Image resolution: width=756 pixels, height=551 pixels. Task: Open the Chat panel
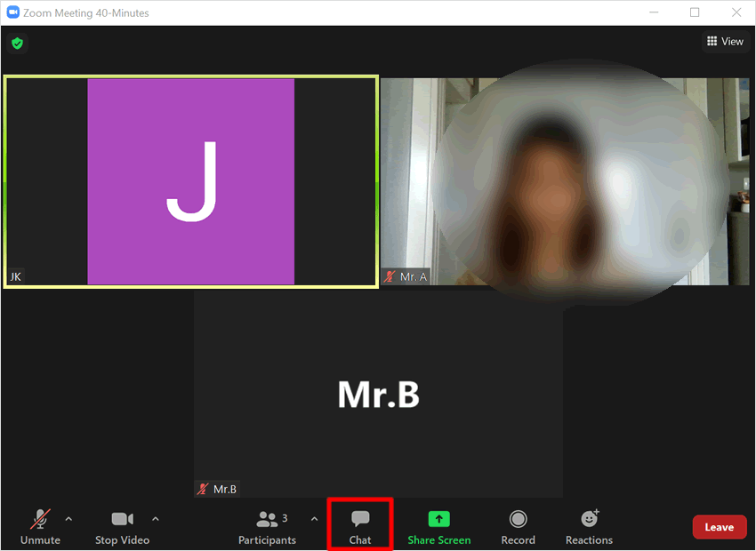click(360, 527)
